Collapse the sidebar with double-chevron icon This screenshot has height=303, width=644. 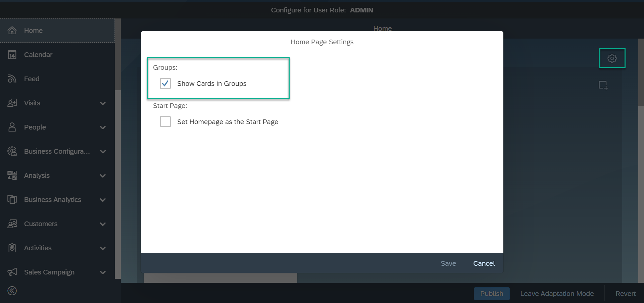pos(12,291)
